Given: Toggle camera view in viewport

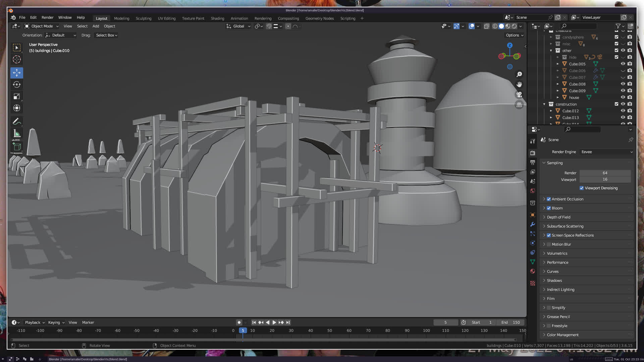Looking at the screenshot, I should tap(519, 95).
